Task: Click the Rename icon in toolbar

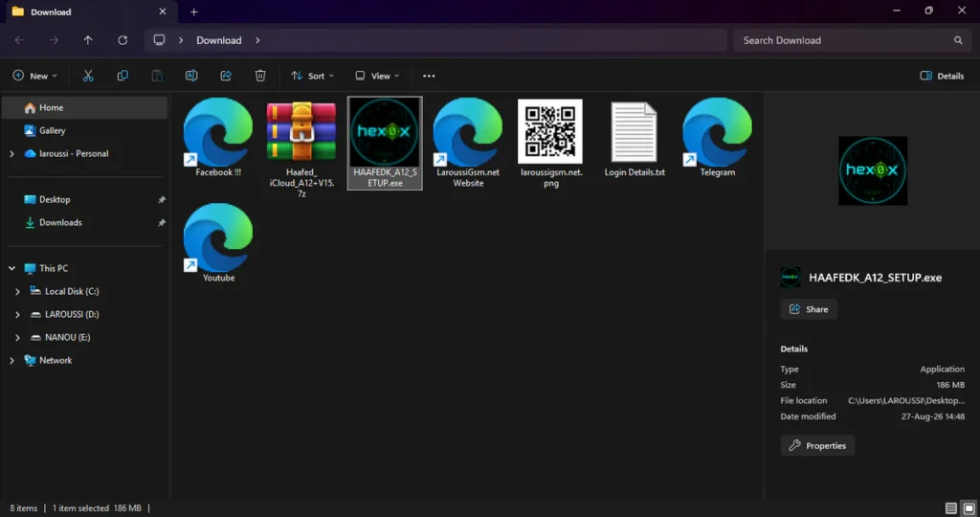Action: tap(191, 76)
